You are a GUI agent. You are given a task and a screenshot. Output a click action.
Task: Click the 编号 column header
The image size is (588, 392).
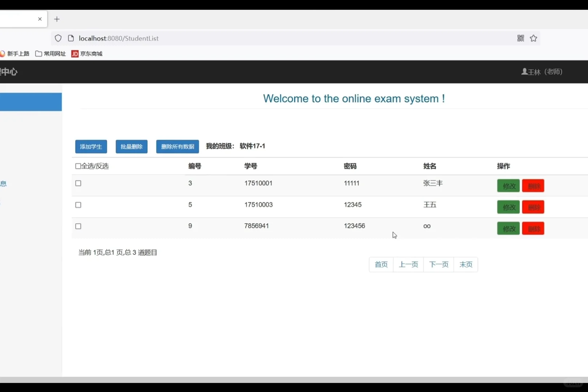click(x=195, y=166)
